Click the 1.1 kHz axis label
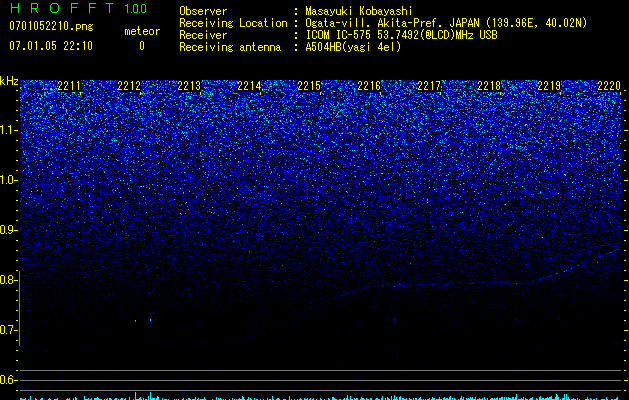629x400 pixels. (x=9, y=130)
